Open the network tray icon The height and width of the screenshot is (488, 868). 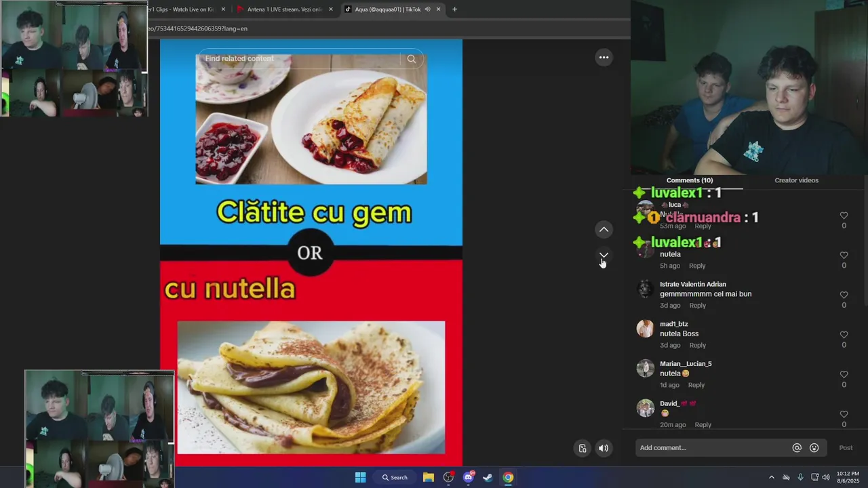pos(814,477)
